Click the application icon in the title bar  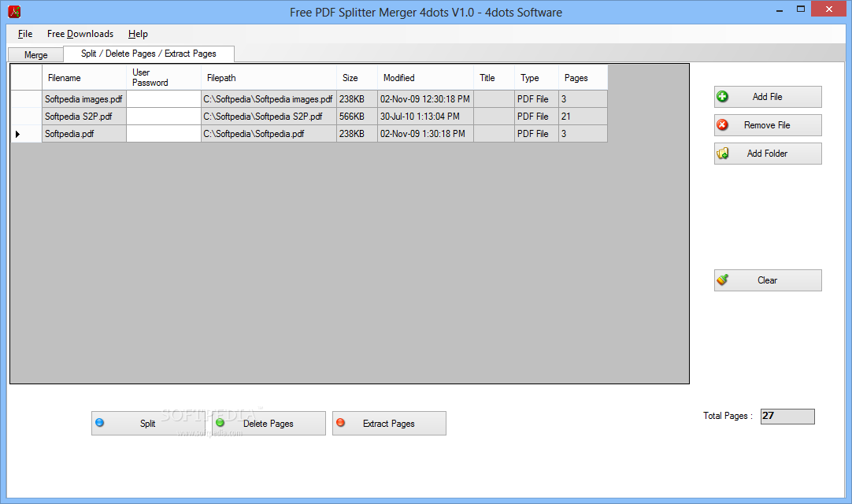pyautogui.click(x=15, y=11)
